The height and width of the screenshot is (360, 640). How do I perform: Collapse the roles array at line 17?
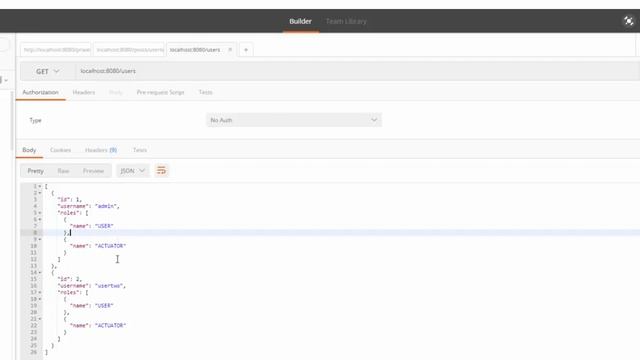pyautogui.click(x=40, y=292)
